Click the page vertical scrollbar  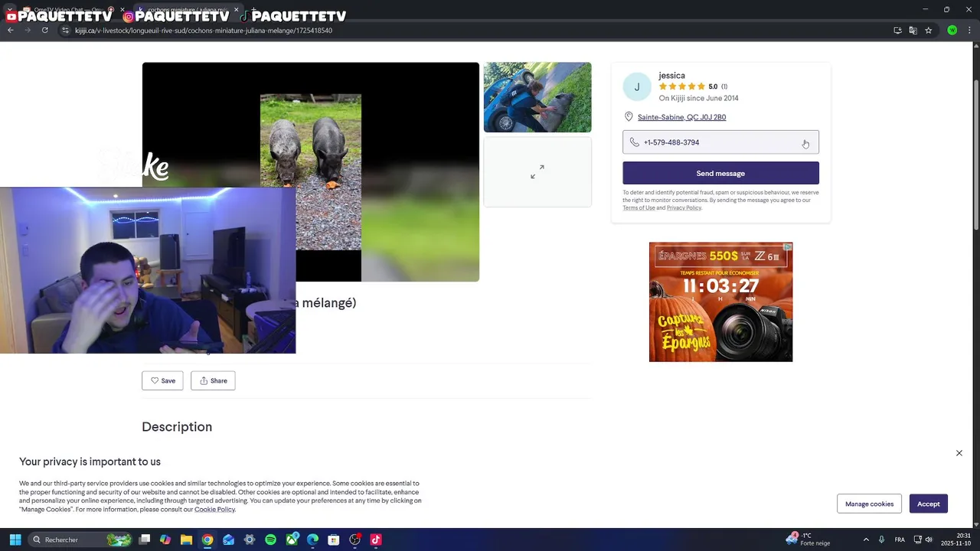975,153
